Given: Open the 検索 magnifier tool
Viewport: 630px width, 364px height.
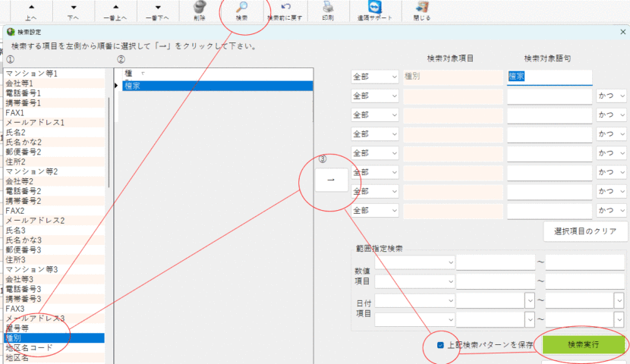Looking at the screenshot, I should click(241, 7).
